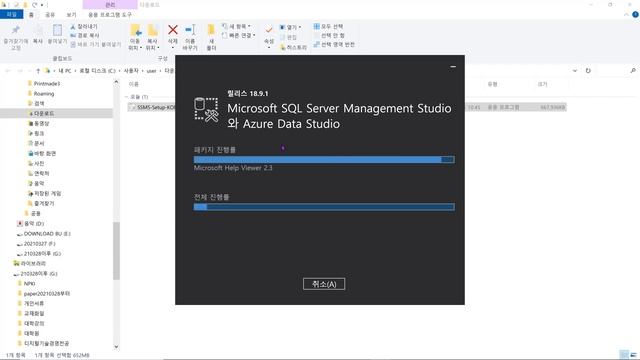This screenshot has width=640, height=360.
Task: Open the 응용 프로그램 도구 tab
Action: [110, 15]
